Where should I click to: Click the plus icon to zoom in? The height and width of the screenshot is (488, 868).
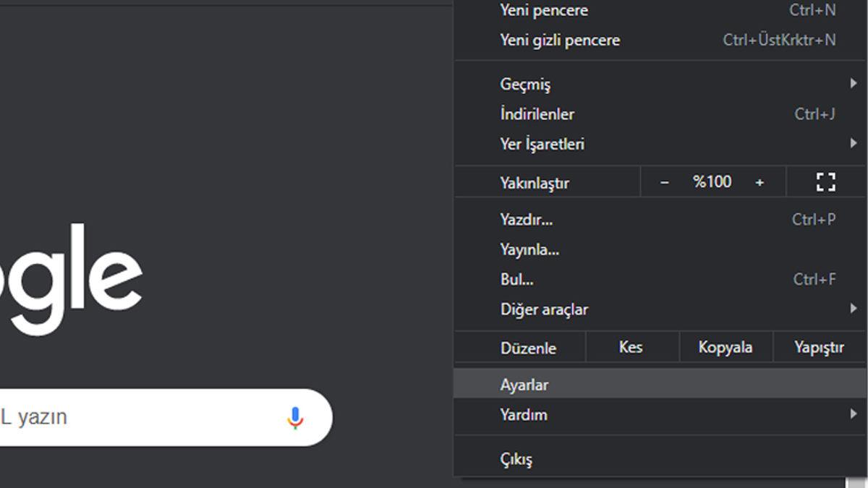point(759,181)
